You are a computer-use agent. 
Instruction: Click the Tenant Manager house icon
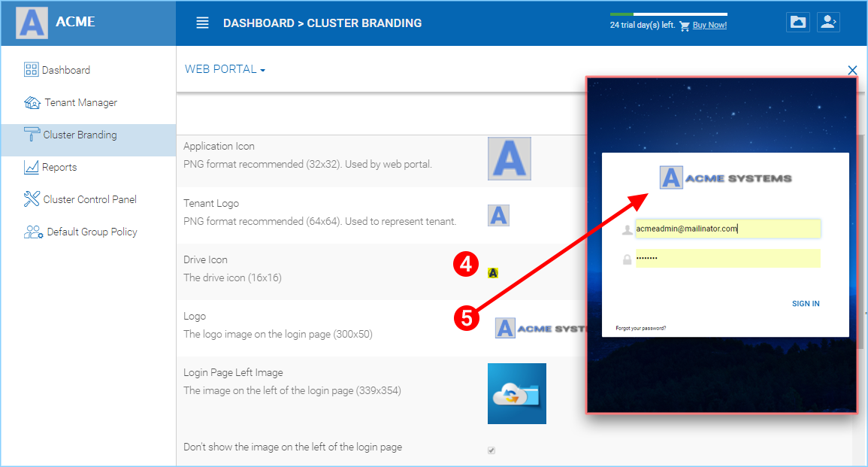[x=32, y=102]
